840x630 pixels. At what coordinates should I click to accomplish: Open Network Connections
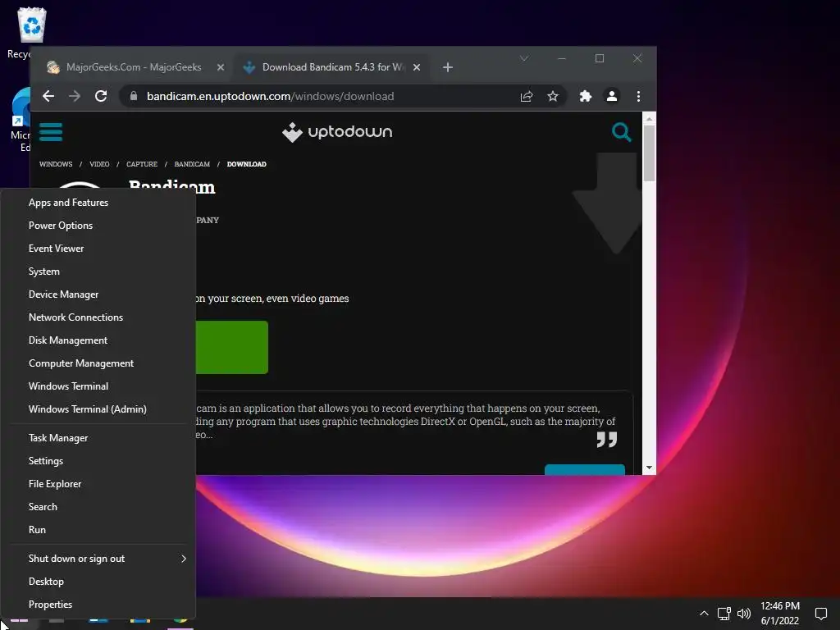98,317
